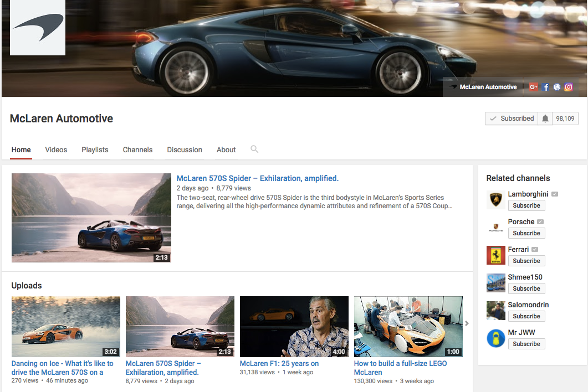Click the McLaren logo channel avatar
The width and height of the screenshot is (588, 392).
pyautogui.click(x=38, y=27)
